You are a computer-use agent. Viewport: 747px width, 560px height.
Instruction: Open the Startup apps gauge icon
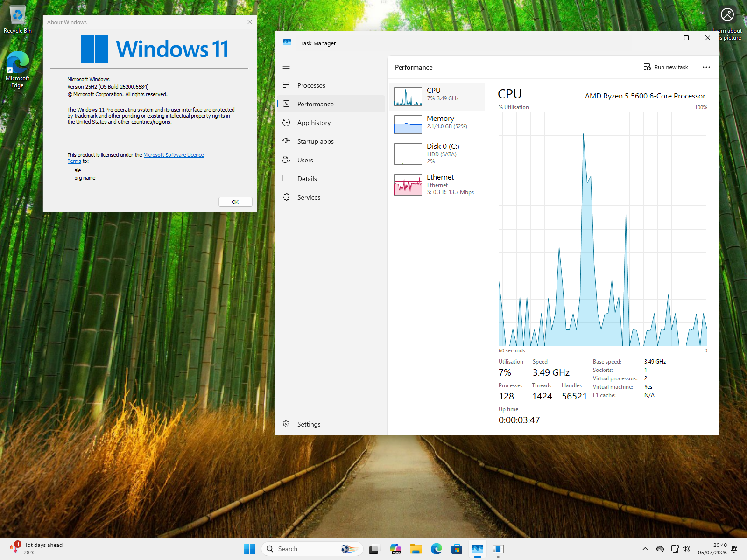pyautogui.click(x=286, y=141)
